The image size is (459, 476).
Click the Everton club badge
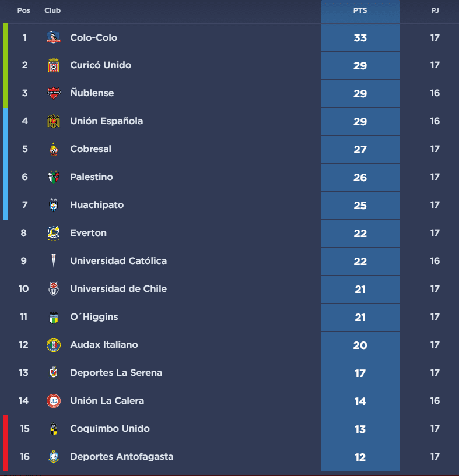click(54, 233)
